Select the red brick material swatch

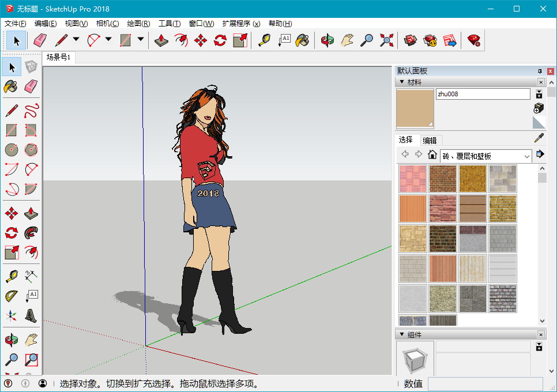[443, 179]
